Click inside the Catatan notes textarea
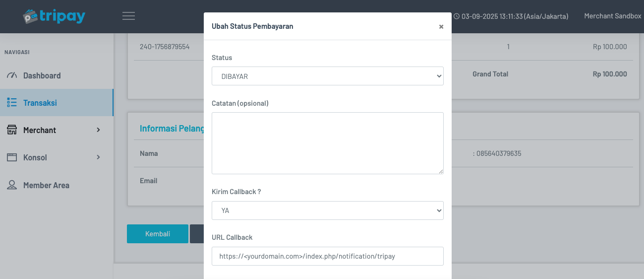The height and width of the screenshot is (279, 644). [x=327, y=143]
